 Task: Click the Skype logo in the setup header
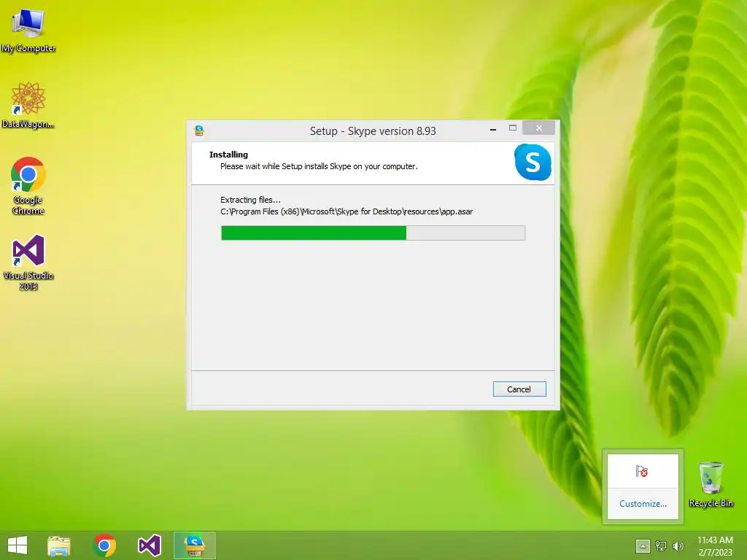pyautogui.click(x=533, y=162)
